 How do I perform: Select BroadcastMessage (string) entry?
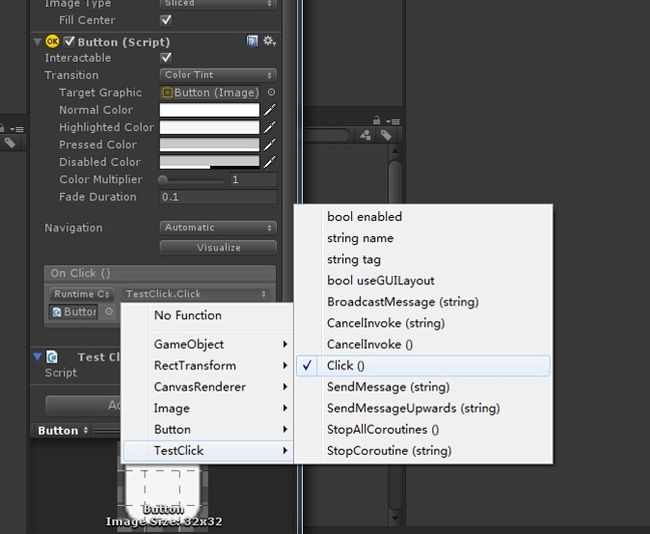coord(423,302)
